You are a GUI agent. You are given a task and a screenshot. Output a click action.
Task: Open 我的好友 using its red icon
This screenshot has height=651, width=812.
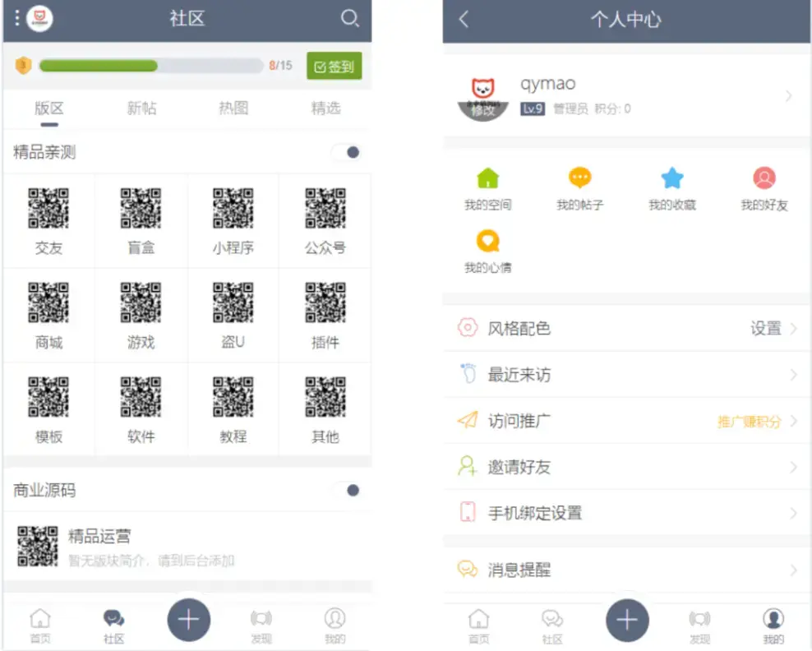(x=764, y=178)
